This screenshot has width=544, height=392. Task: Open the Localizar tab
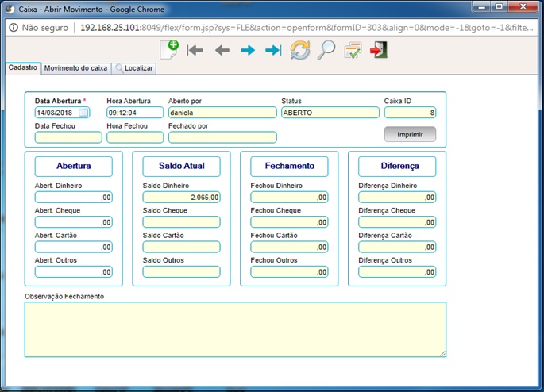(134, 68)
